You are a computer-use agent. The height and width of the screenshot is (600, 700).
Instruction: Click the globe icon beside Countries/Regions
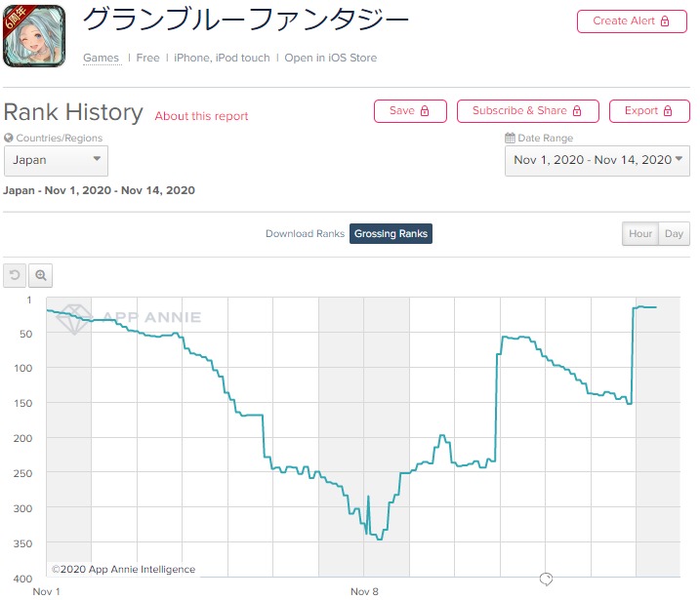click(9, 139)
